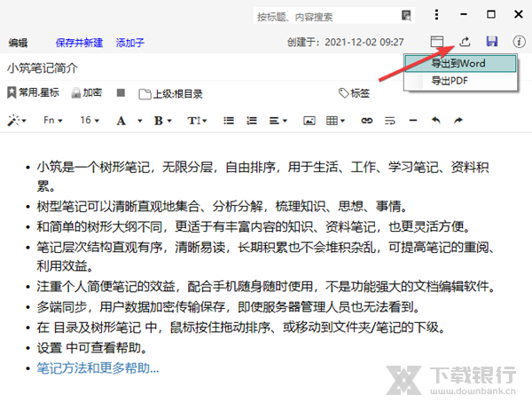Open the TI heading style dropdown

197,121
